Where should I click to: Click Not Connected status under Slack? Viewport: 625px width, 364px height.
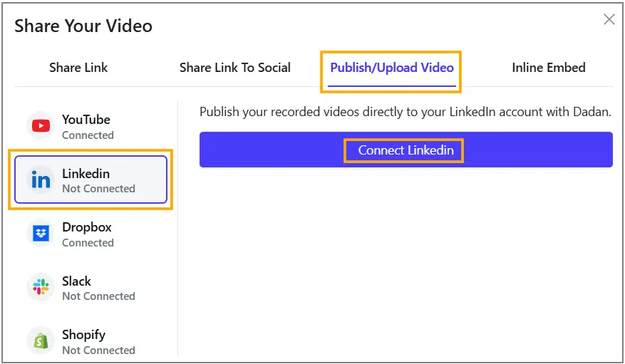coord(98,296)
